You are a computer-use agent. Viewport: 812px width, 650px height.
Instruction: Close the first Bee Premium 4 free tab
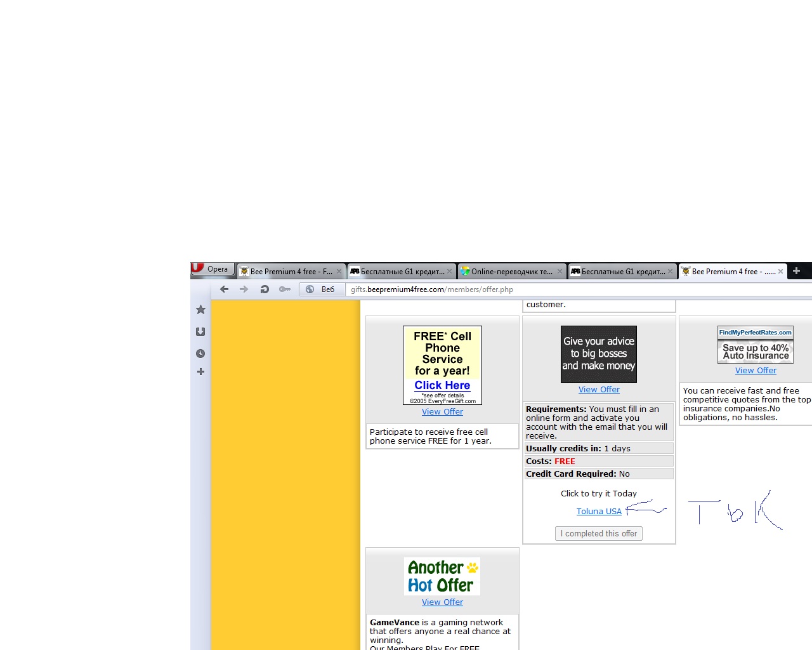click(x=339, y=272)
